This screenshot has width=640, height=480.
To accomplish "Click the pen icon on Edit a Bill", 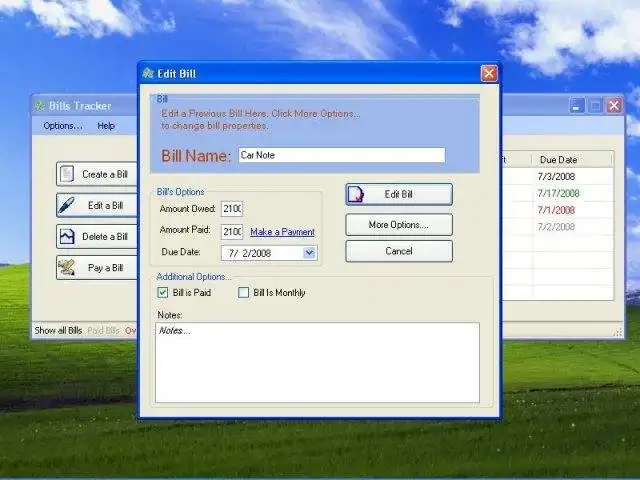I will [x=67, y=205].
